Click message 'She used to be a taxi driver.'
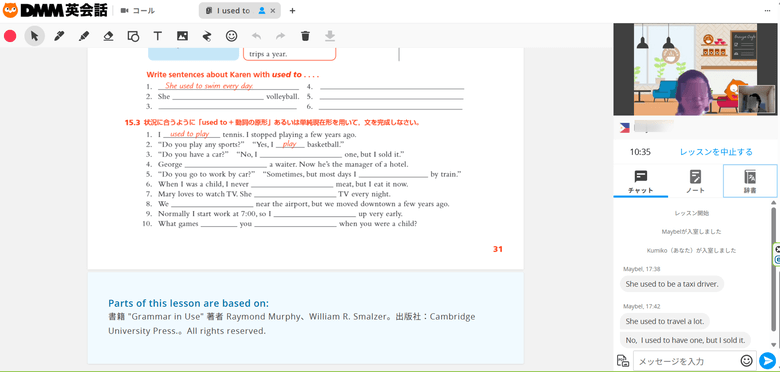Viewport: 780px width, 372px height. click(x=672, y=284)
